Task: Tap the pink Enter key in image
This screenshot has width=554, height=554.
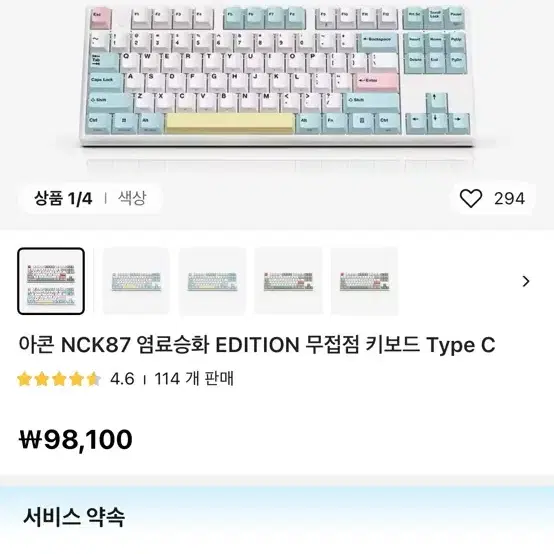Action: coord(377,83)
